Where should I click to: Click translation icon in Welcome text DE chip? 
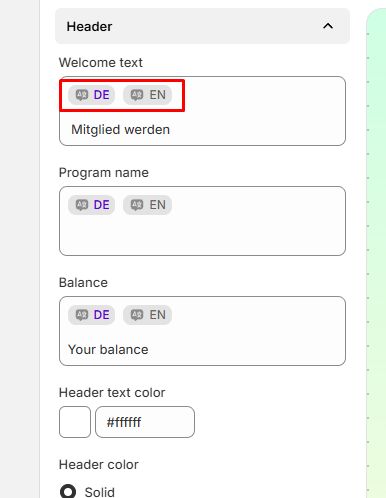[x=82, y=95]
